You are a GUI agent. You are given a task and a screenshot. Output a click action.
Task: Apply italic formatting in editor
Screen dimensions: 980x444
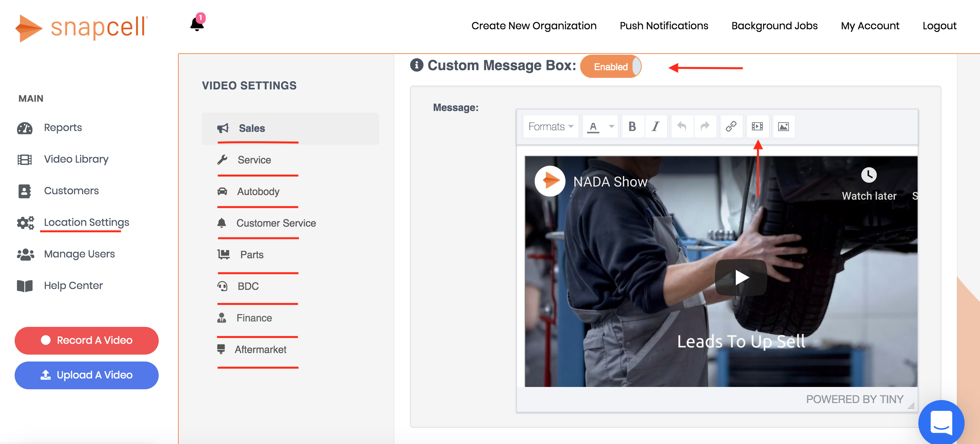pyautogui.click(x=655, y=126)
